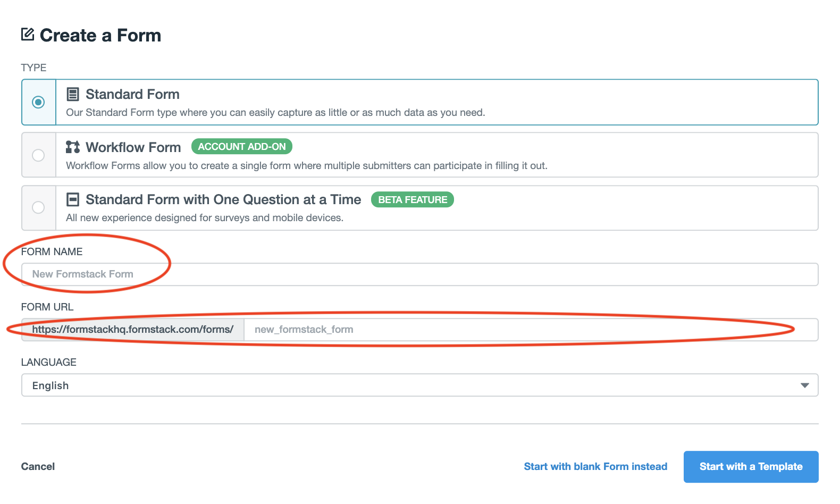Click the One Question at a Time icon
The height and width of the screenshot is (504, 840).
[72, 199]
